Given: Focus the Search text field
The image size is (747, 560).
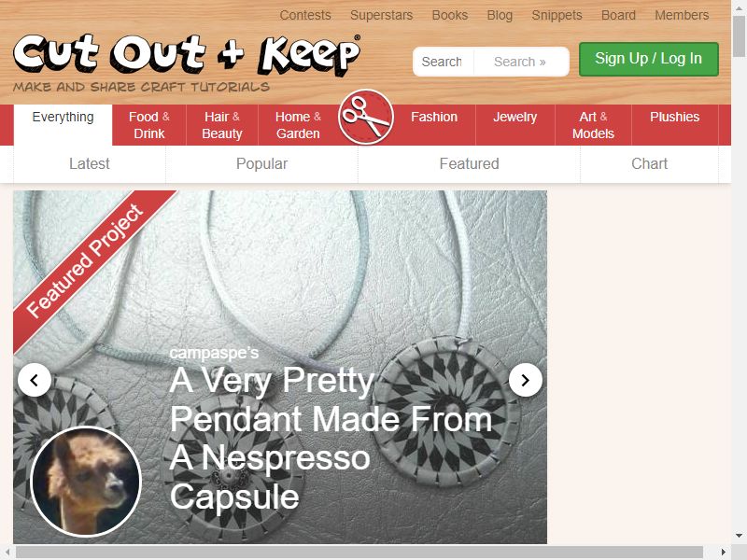Looking at the screenshot, I should pyautogui.click(x=443, y=62).
